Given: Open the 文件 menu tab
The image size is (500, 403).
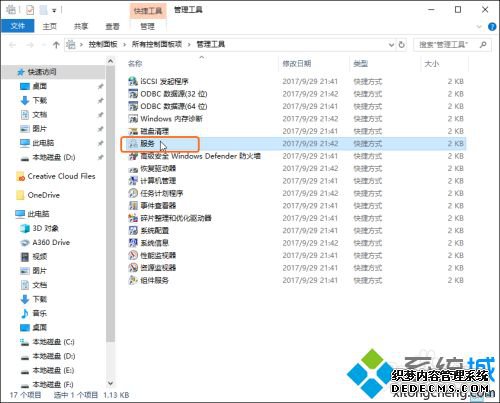Looking at the screenshot, I should tap(18, 26).
